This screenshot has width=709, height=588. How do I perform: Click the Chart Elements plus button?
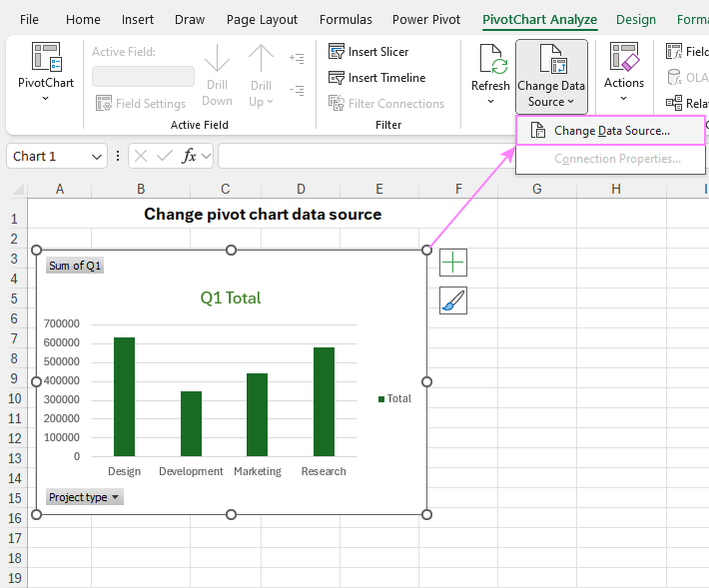[453, 263]
